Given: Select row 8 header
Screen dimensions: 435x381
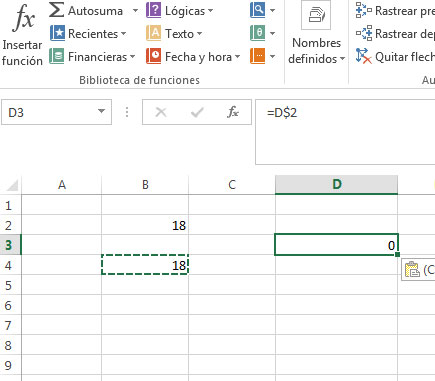Looking at the screenshot, I should pyautogui.click(x=10, y=345).
